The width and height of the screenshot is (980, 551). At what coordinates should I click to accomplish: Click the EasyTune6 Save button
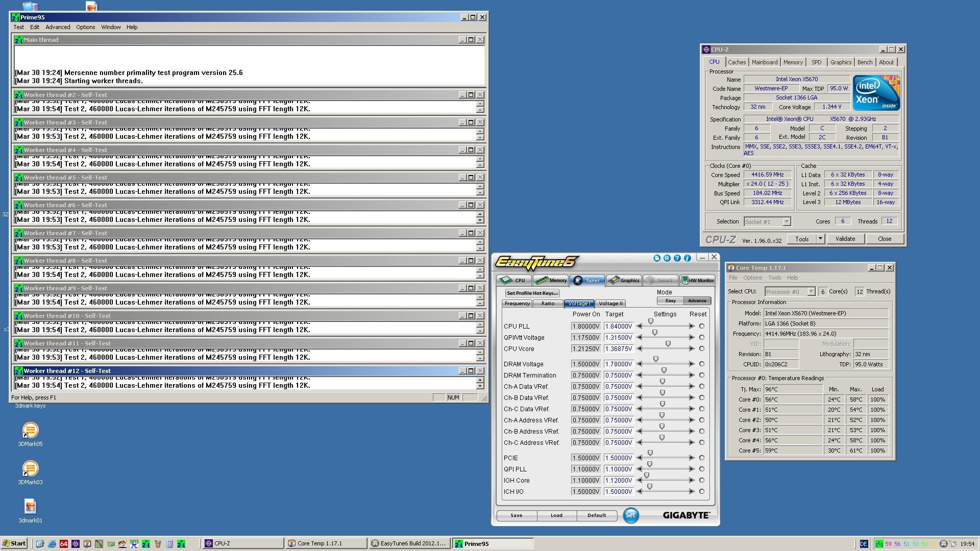click(516, 516)
